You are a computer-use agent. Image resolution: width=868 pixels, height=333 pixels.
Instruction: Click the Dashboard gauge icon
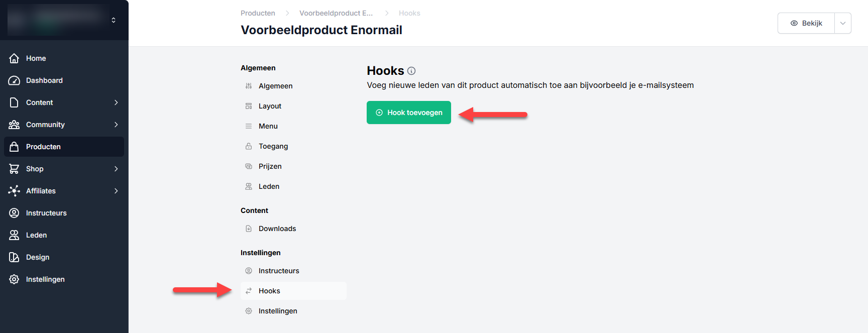(x=14, y=80)
